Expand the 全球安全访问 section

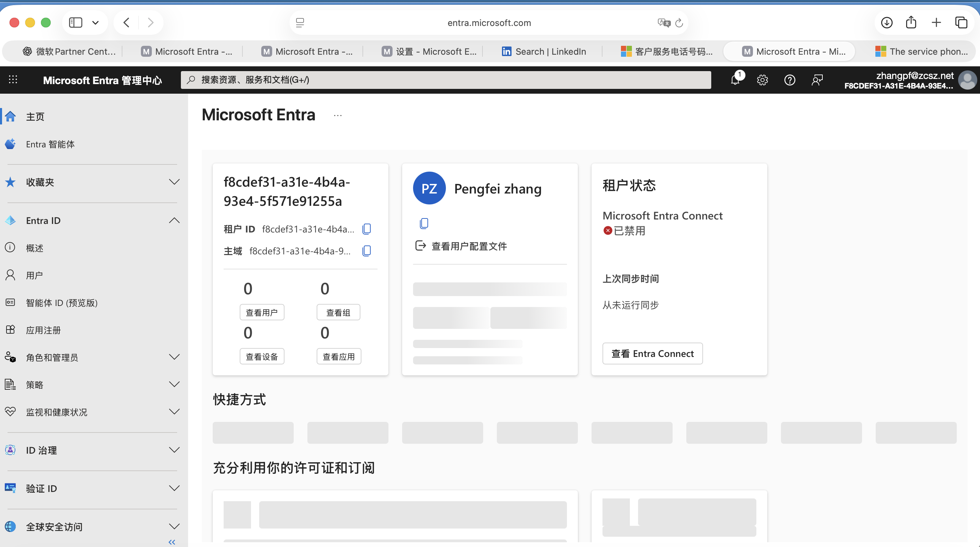174,526
